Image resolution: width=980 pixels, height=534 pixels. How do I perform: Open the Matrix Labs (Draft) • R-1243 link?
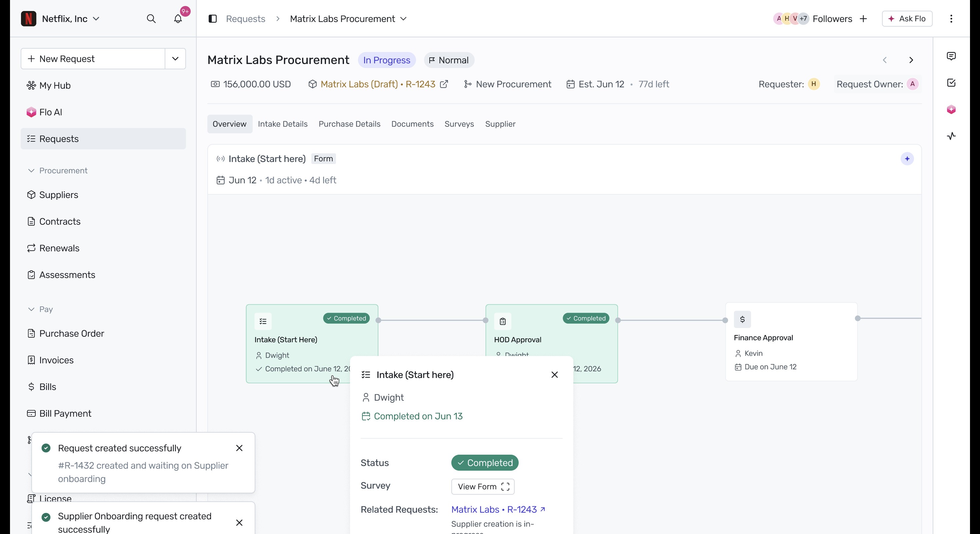pyautogui.click(x=378, y=84)
